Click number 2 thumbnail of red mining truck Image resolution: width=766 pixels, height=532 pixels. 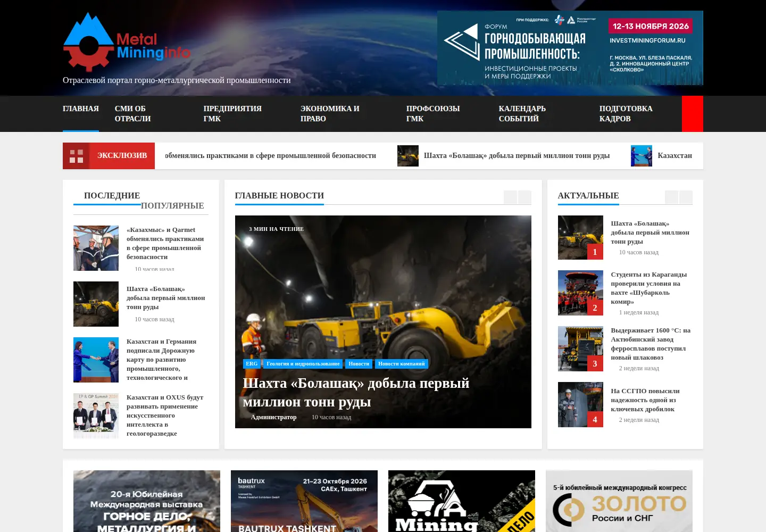click(x=580, y=293)
